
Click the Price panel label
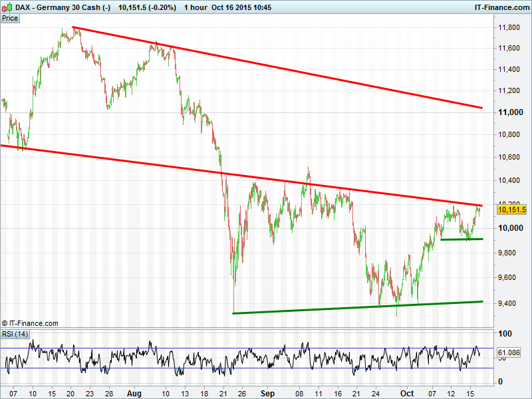pos(10,19)
